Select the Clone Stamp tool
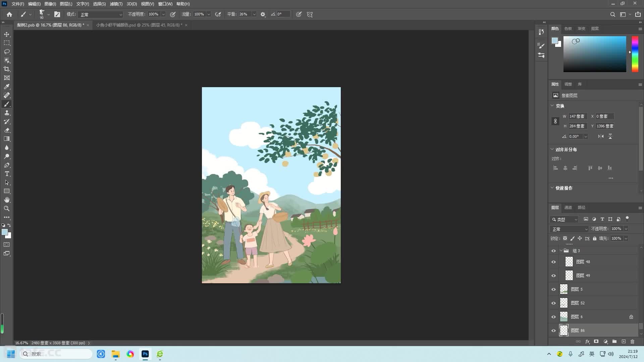This screenshot has height=362, width=644. (7, 113)
